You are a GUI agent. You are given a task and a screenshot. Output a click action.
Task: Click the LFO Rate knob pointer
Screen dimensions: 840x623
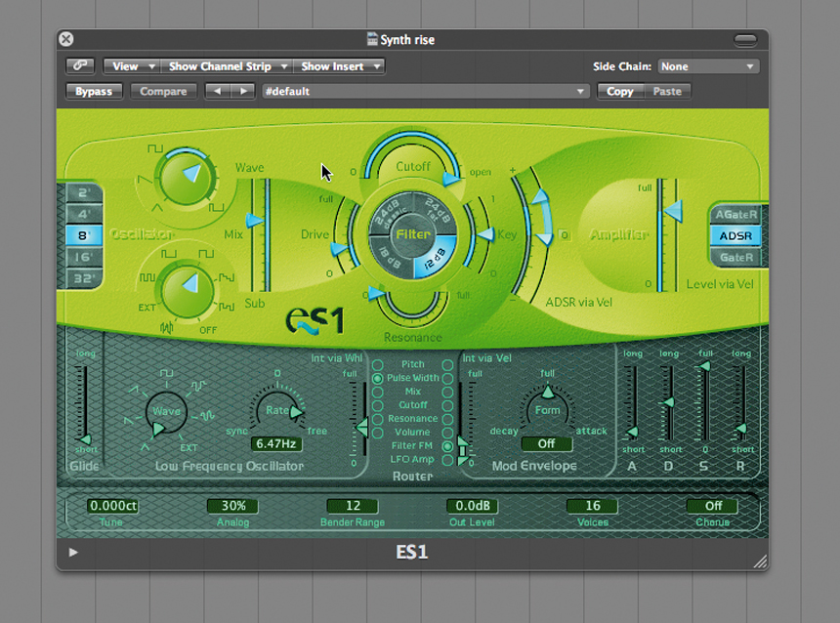[296, 412]
